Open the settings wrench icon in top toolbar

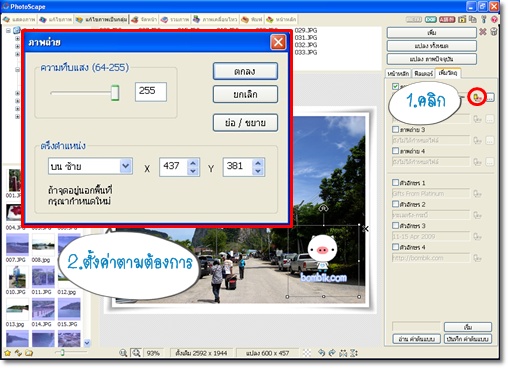[484, 19]
